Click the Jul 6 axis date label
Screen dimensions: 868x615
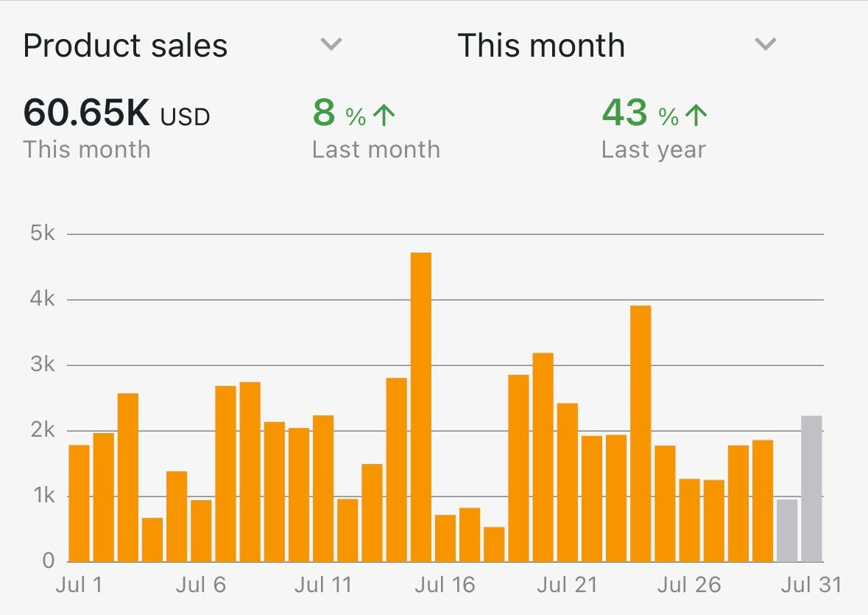[x=201, y=586]
